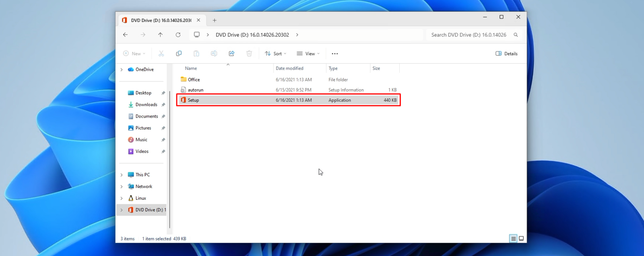Open the Sort dropdown
The width and height of the screenshot is (644, 256).
pos(276,53)
